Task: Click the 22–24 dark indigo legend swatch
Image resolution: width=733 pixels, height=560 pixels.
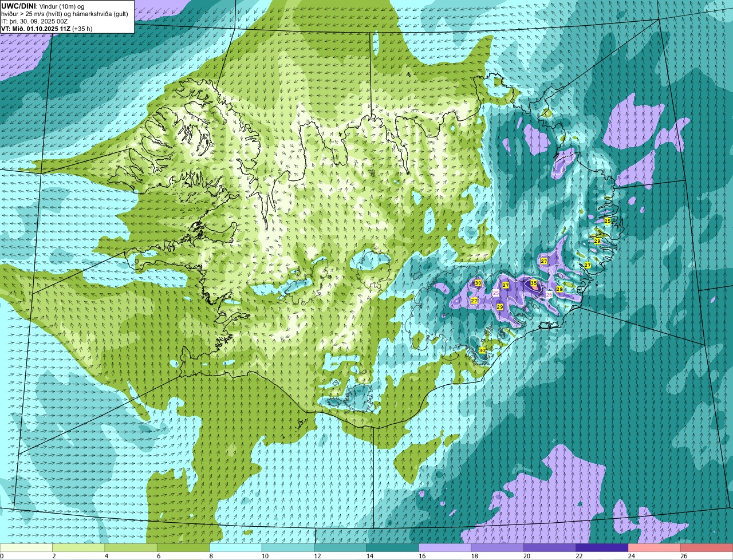Action: tap(602, 548)
